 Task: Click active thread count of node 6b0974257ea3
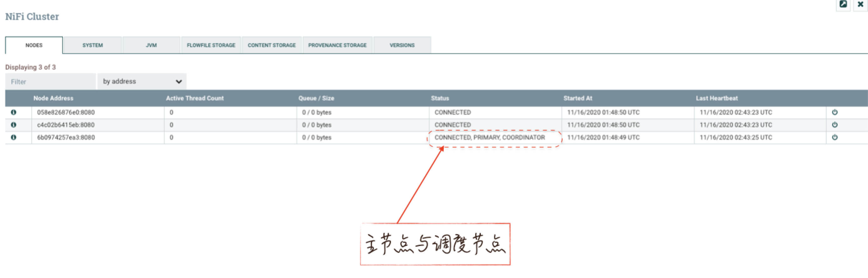pos(172,137)
